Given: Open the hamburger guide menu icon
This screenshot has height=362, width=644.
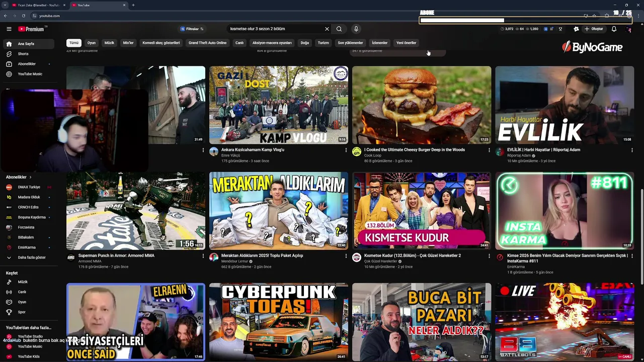Looking at the screenshot, I should tap(9, 29).
